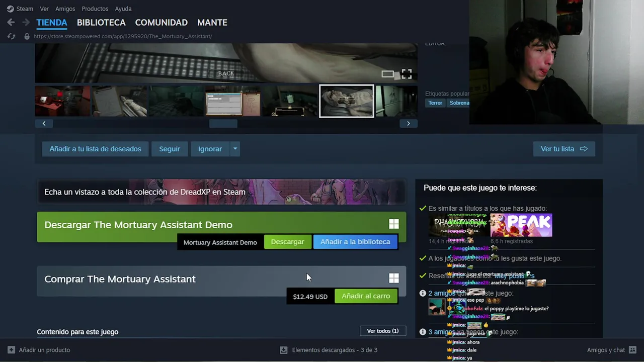Switch to the BIBLIOTECA tab
This screenshot has width=644, height=362.
pyautogui.click(x=101, y=23)
